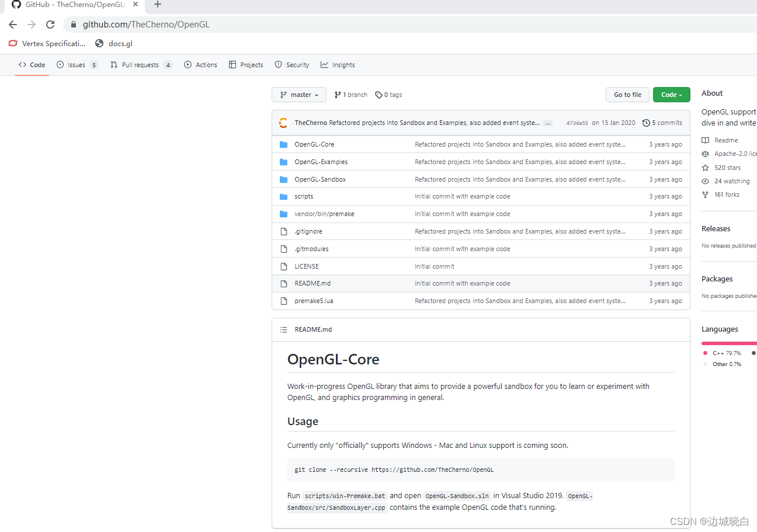Click the scripts folder icon

pos(284,196)
